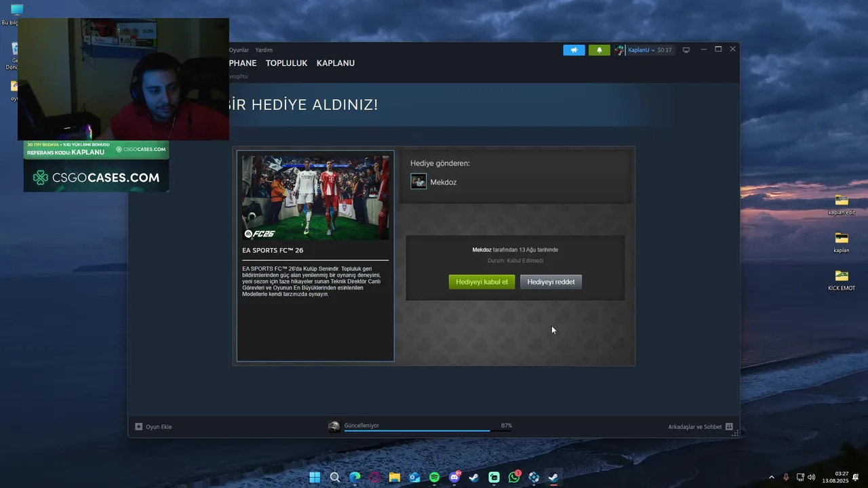Open Windows notification bell in tray

click(x=856, y=477)
